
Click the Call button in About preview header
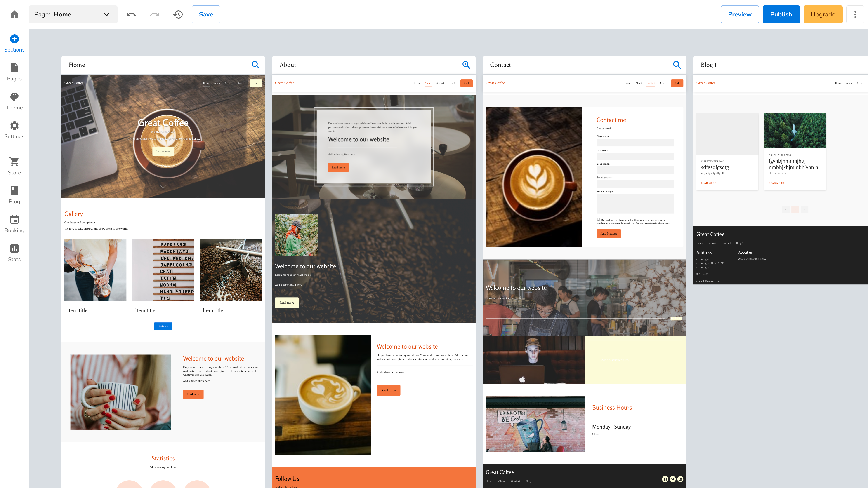(x=466, y=83)
